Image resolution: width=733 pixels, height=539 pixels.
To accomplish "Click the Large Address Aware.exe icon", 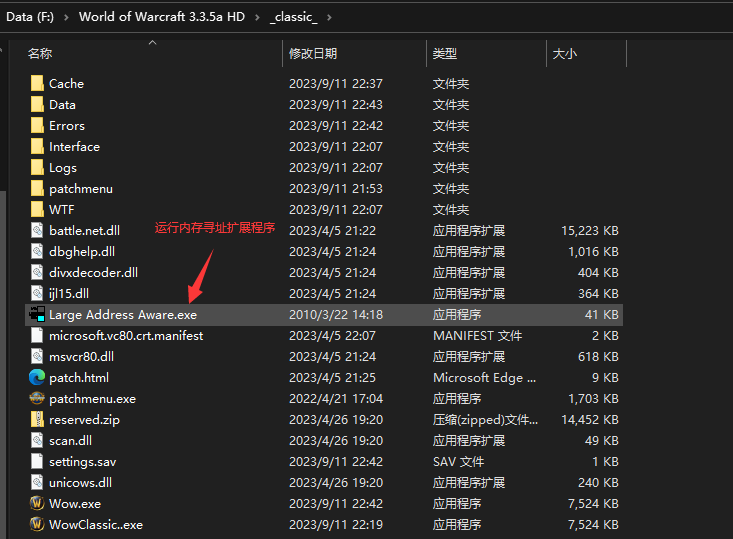I will tap(37, 315).
